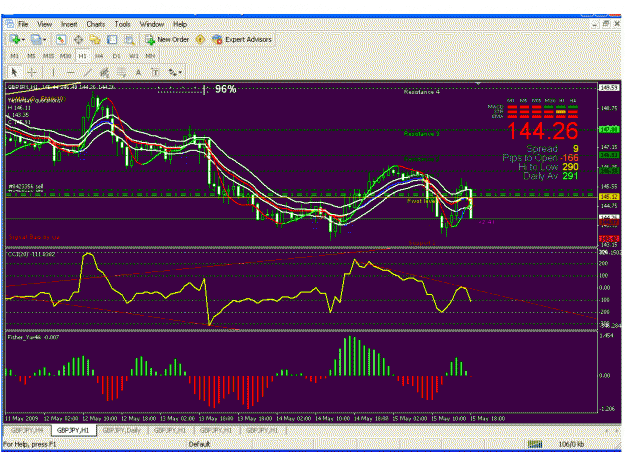Click the New Chart icon
The image size is (625, 452).
coord(15,39)
